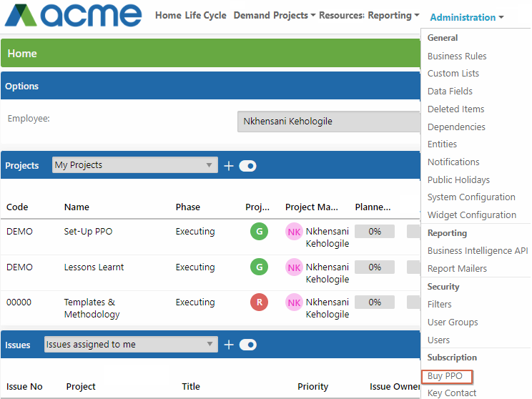Toggle the Issues widget switch
Viewport: 532px width, 399px height.
click(x=247, y=345)
